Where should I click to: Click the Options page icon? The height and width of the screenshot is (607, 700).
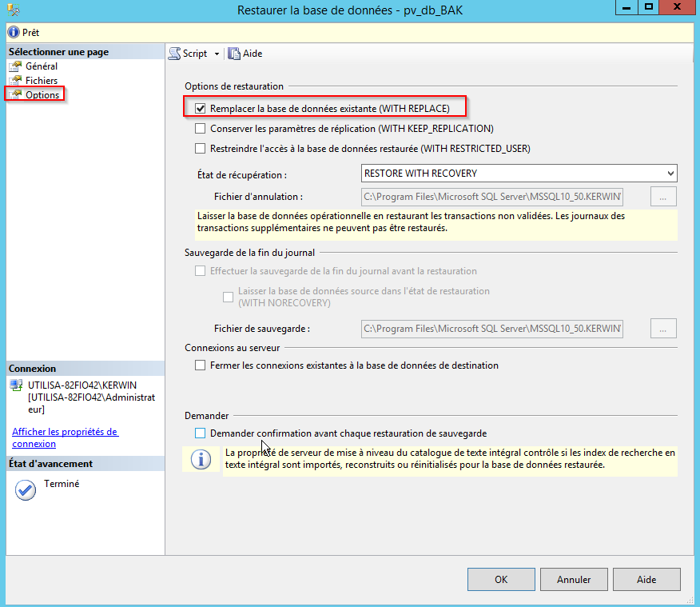[x=15, y=94]
